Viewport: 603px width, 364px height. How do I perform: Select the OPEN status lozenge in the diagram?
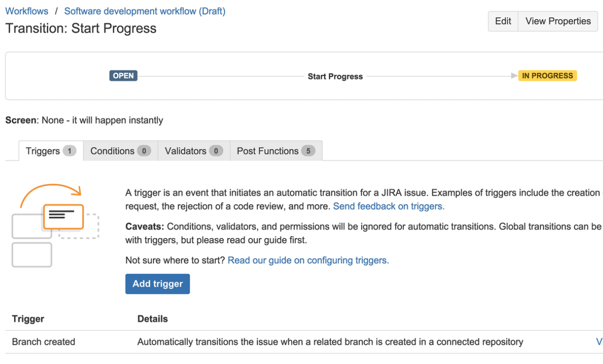tap(123, 75)
